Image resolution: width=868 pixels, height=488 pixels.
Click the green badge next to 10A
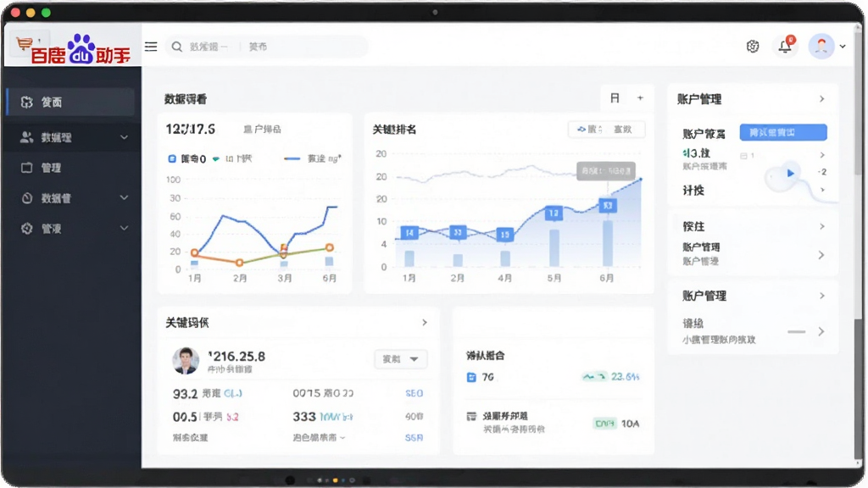coord(604,424)
